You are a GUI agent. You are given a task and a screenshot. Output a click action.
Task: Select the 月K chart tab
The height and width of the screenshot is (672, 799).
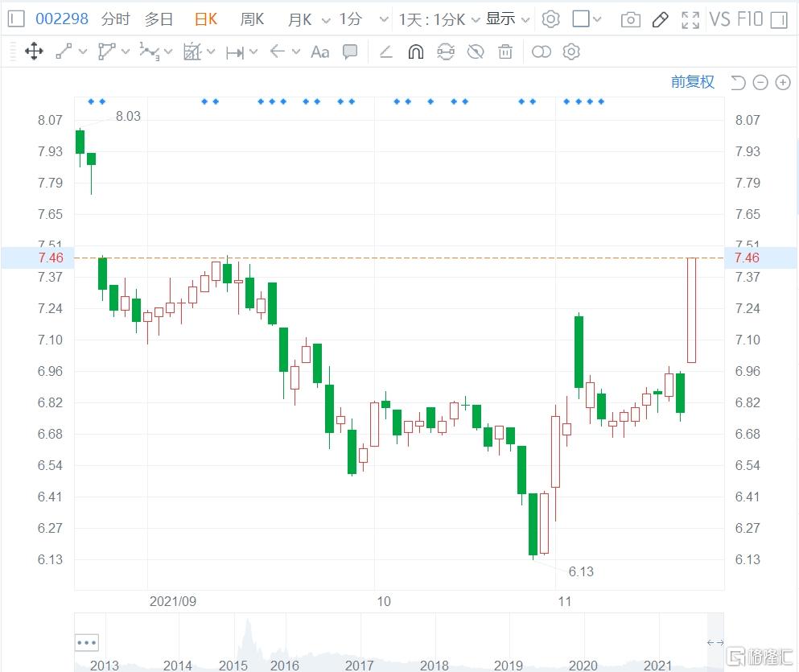(299, 19)
